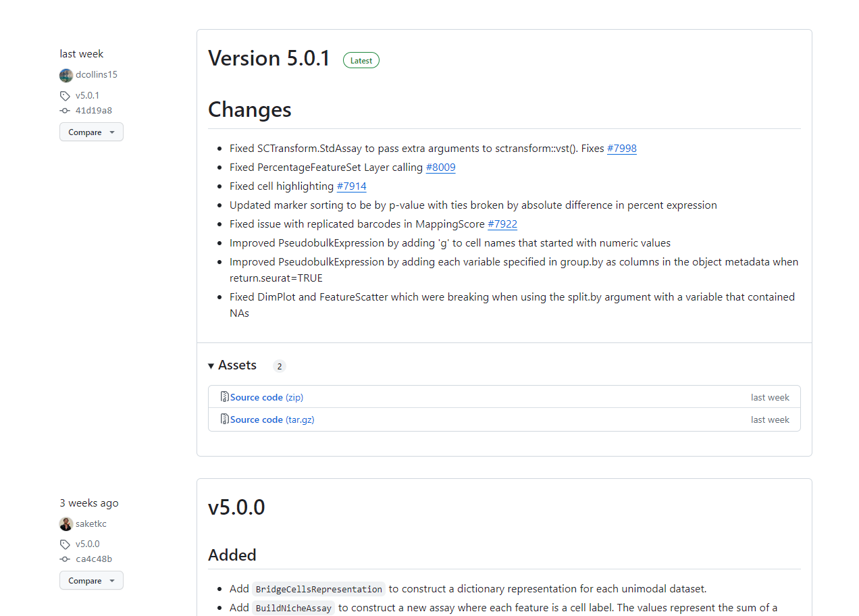Screen dimensions: 859x616
Task: Open the Compare dropdown for v5.0.0
Action: click(91, 580)
